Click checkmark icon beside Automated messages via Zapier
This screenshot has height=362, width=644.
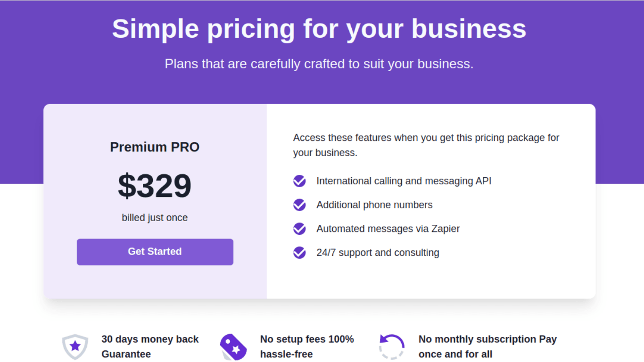tap(299, 229)
